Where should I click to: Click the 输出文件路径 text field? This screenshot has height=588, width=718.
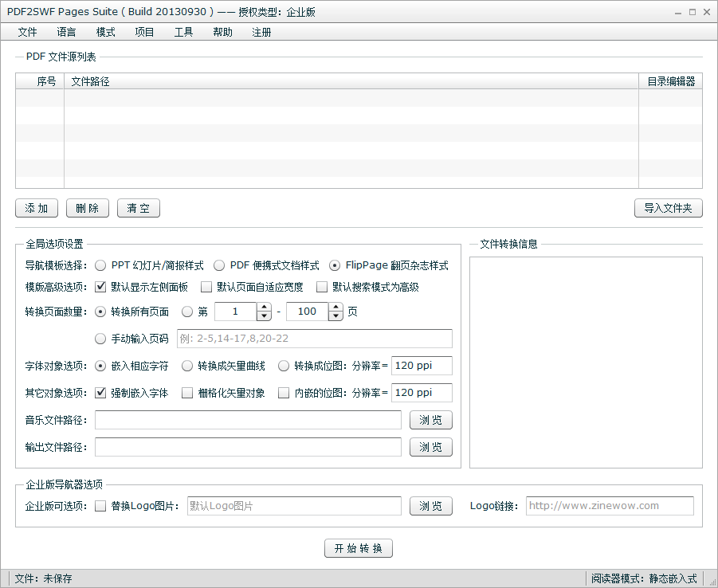(x=248, y=447)
